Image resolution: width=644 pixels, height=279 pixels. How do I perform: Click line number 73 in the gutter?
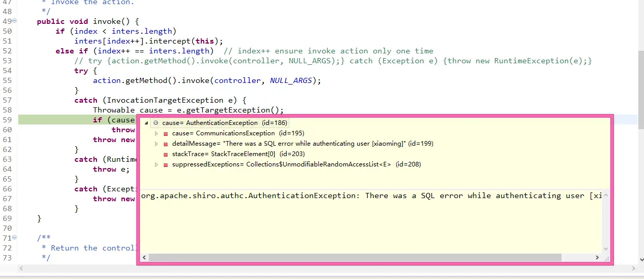7,258
